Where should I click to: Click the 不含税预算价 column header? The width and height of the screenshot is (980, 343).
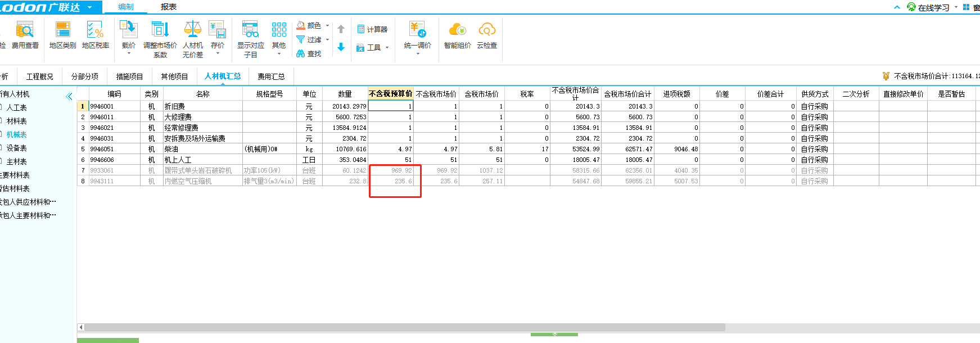(391, 93)
